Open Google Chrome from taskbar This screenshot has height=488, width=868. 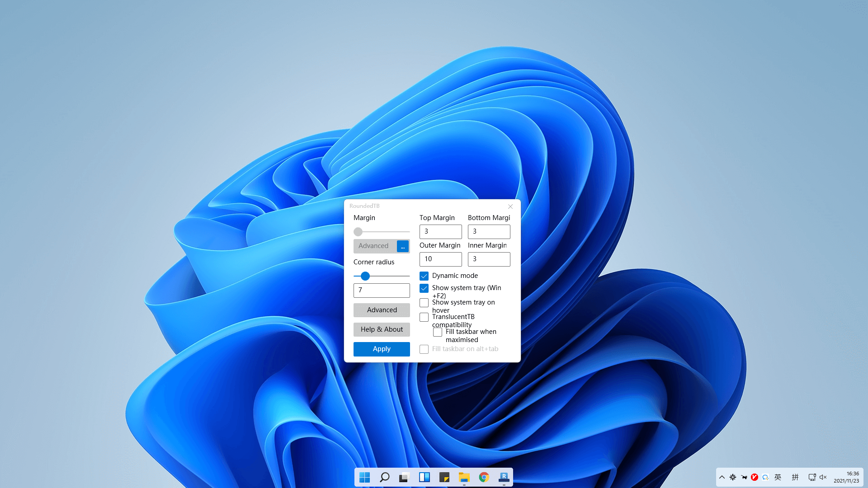(x=484, y=477)
